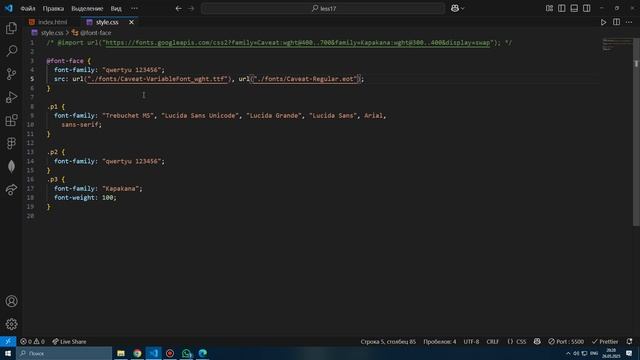Viewport: 640px width, 360px height.
Task: Open the UTF-8 encoding selector
Action: (471, 342)
